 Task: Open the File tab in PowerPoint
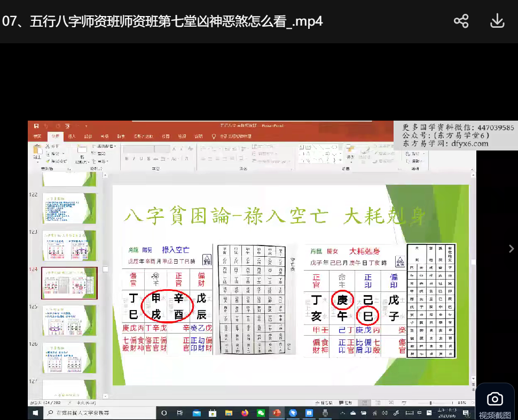(x=37, y=136)
